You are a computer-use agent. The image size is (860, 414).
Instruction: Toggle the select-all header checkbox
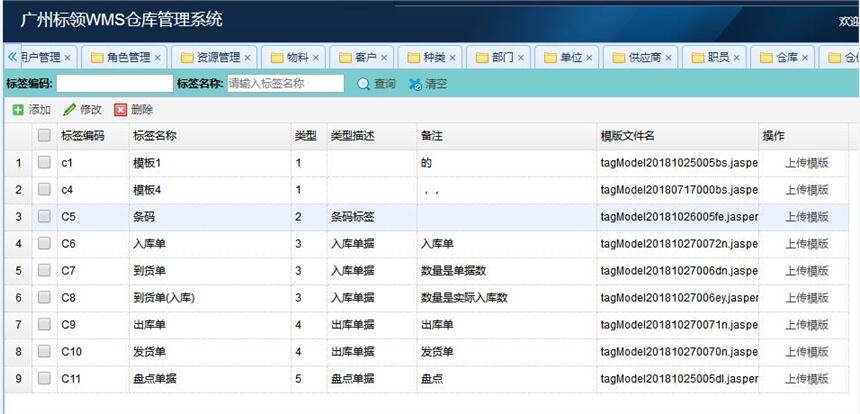point(44,135)
